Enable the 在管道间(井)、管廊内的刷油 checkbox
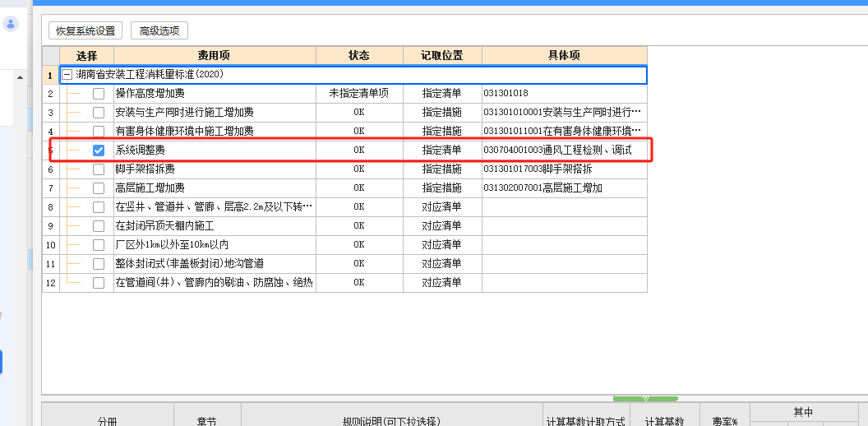The width and height of the screenshot is (868, 426). [x=99, y=283]
